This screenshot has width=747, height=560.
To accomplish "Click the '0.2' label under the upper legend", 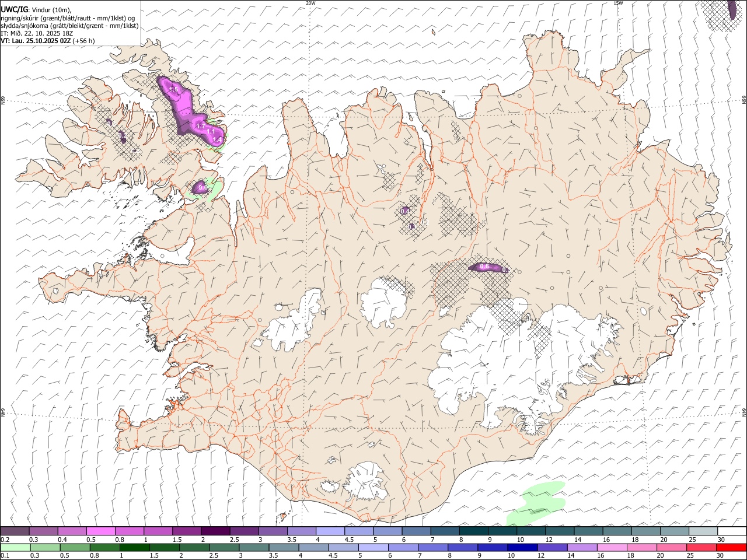I will [x=5, y=540].
